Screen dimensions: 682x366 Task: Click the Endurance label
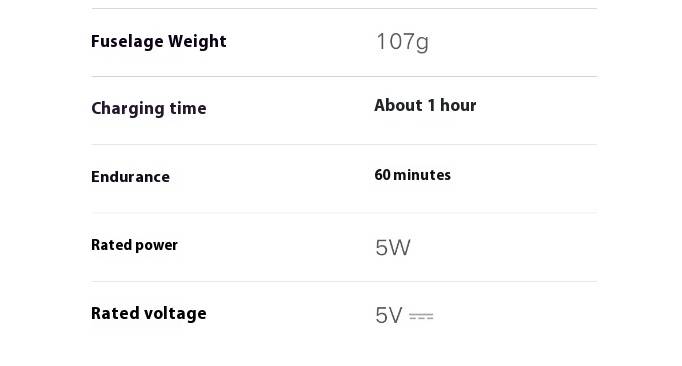pos(130,177)
